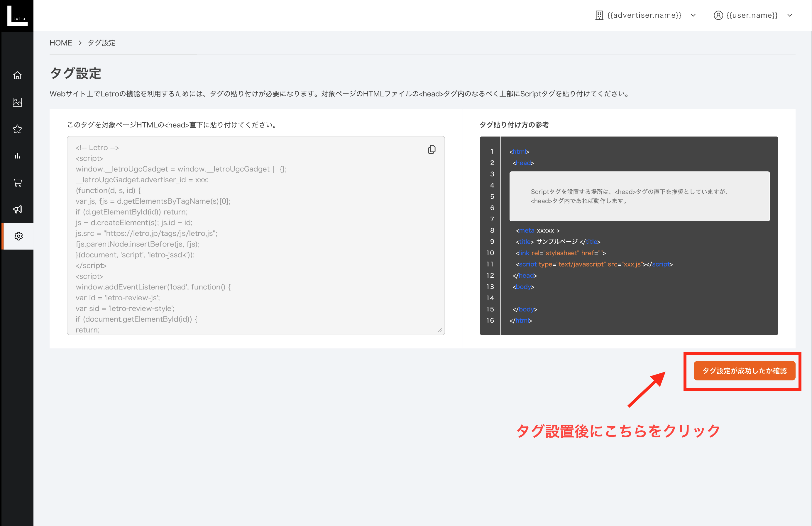The image size is (812, 526).
Task: Open the megaphone sidebar icon
Action: coord(17,209)
